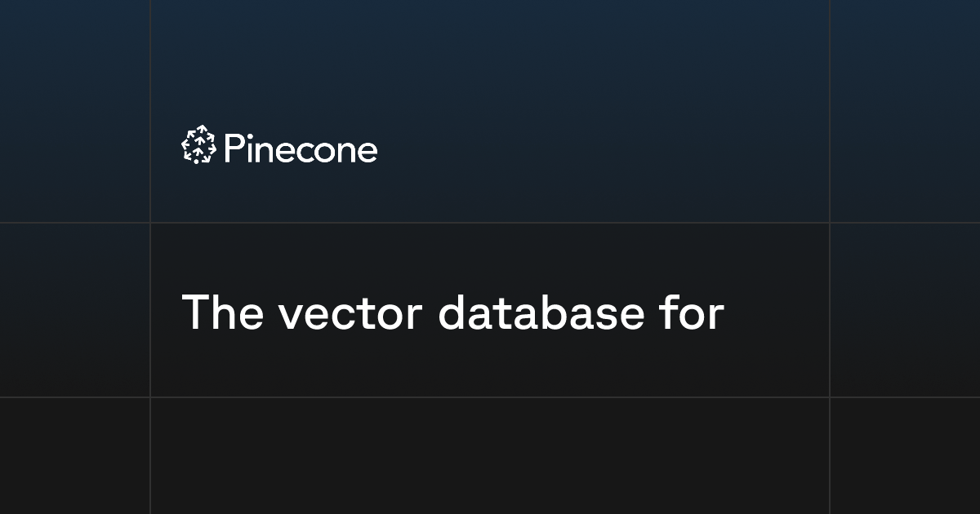Click the empty grid cell below the headline
The image size is (980, 514).
point(490,456)
